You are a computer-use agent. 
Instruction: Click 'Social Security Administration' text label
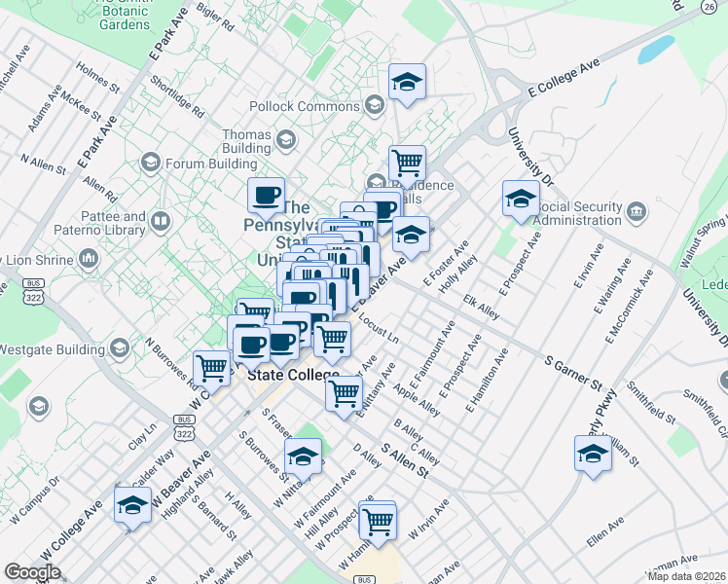click(577, 213)
